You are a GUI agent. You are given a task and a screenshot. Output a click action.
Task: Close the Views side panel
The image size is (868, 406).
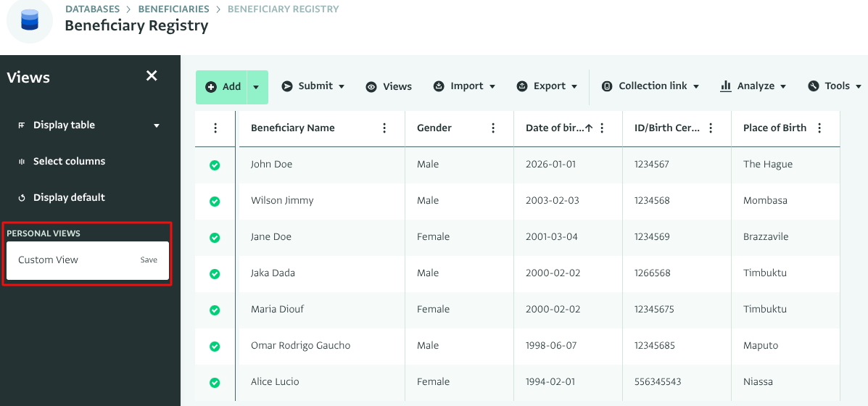(x=152, y=76)
